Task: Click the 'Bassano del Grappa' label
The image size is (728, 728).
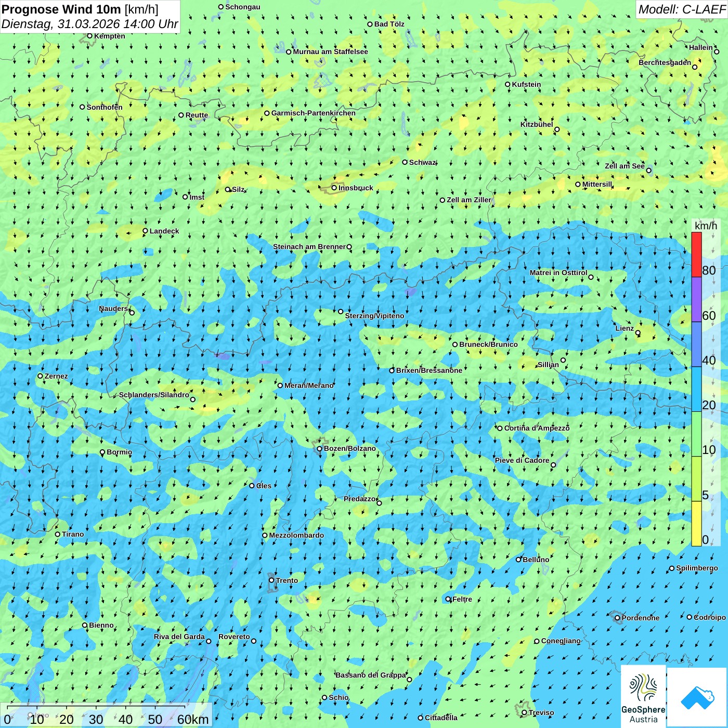Action: coord(370,675)
